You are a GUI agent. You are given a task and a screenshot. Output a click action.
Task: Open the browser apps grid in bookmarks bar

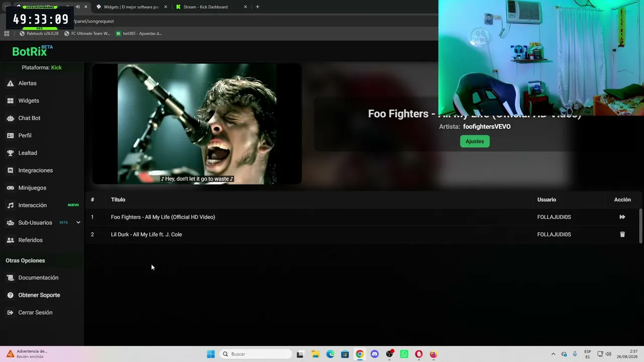[7, 34]
